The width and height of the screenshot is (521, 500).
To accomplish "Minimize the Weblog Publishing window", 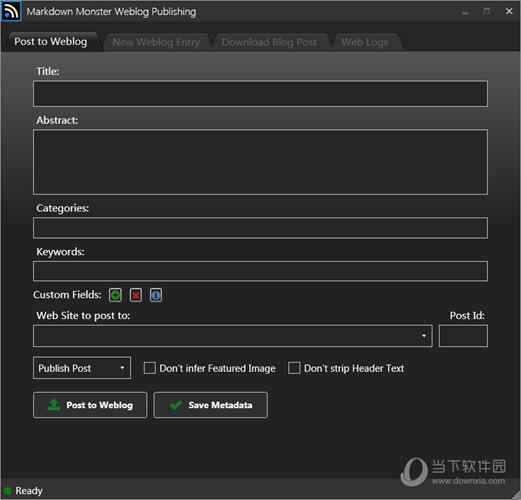I will (x=465, y=12).
